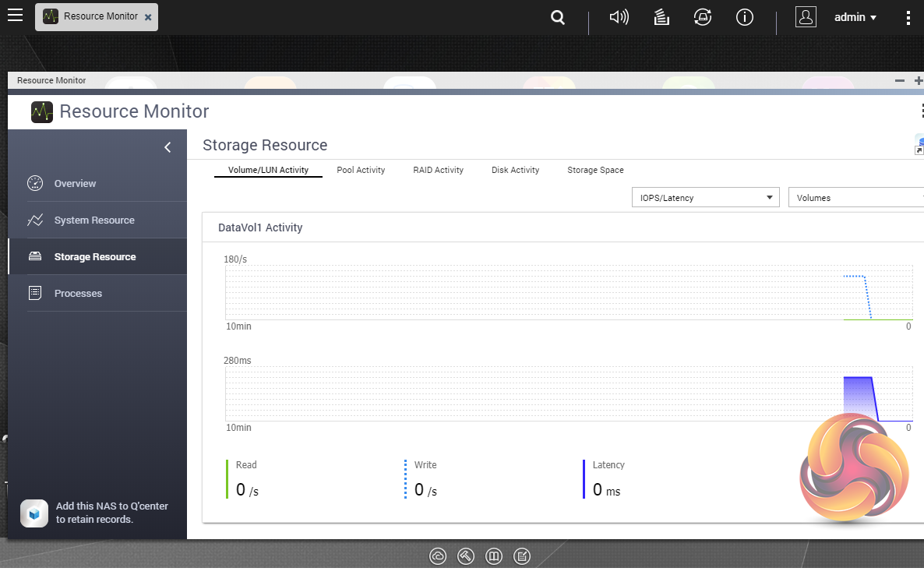The image size is (924, 575).
Task: Open the IOPS/Latency dropdown
Action: click(x=705, y=198)
